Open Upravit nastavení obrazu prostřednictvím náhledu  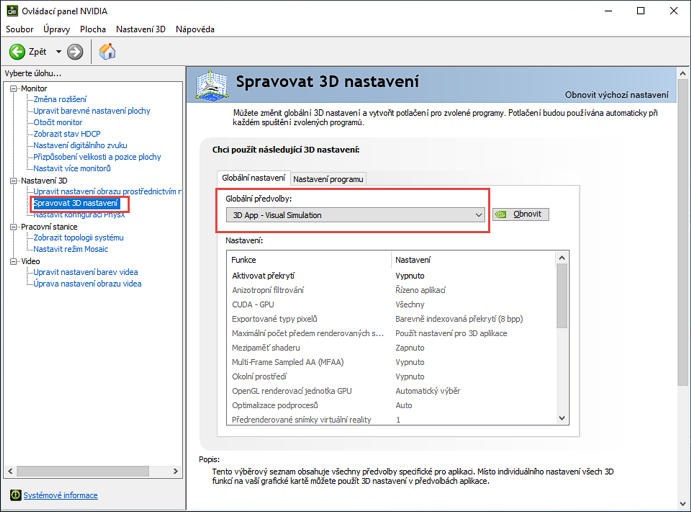coord(107,191)
